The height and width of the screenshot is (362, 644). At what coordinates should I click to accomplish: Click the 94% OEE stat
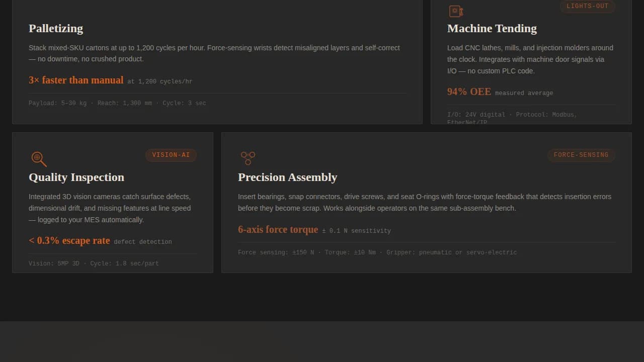click(469, 92)
